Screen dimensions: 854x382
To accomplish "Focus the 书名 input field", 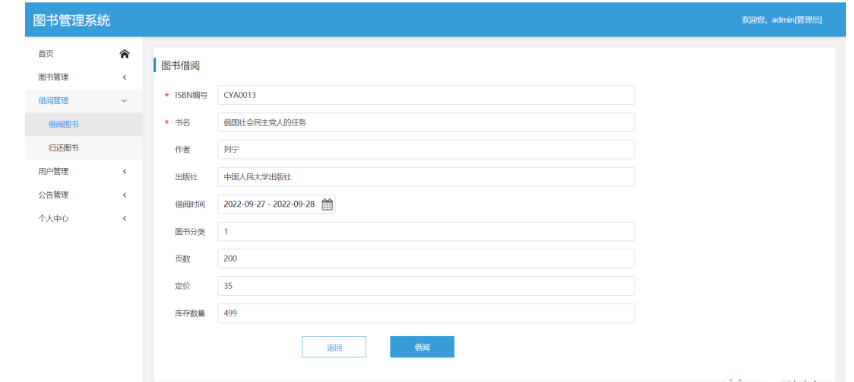I will pos(426,122).
